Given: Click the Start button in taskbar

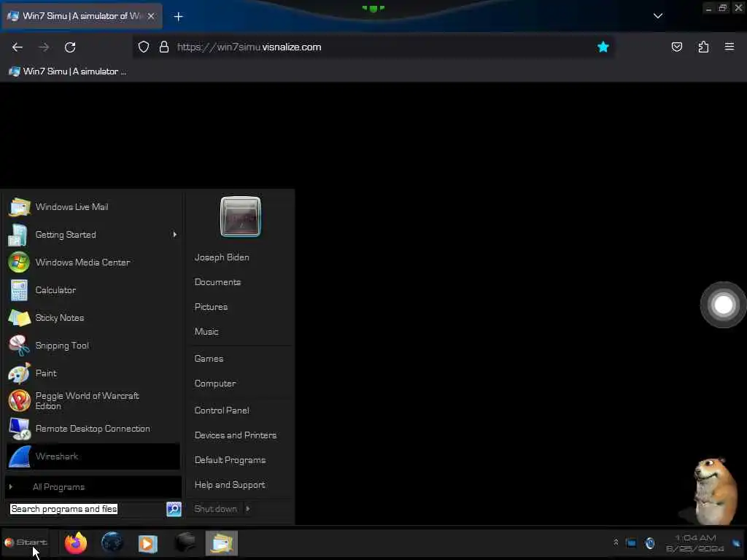Looking at the screenshot, I should 26,542.
